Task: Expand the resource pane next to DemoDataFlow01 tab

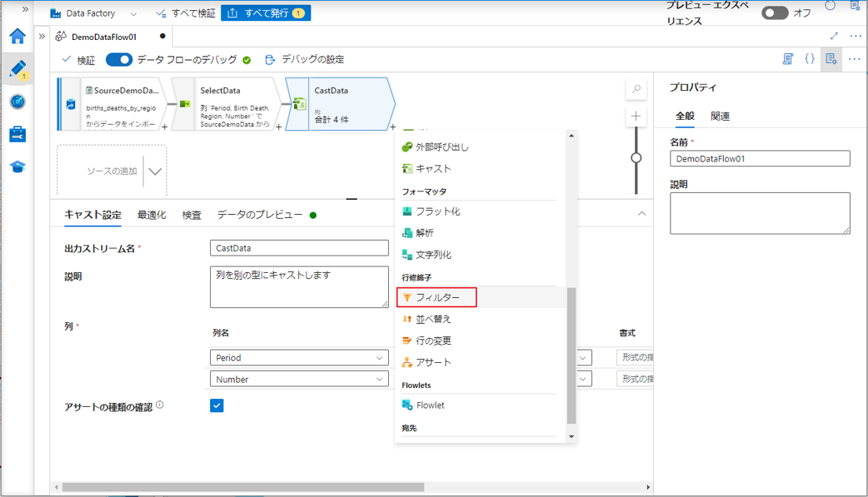Action: pyautogui.click(x=42, y=37)
